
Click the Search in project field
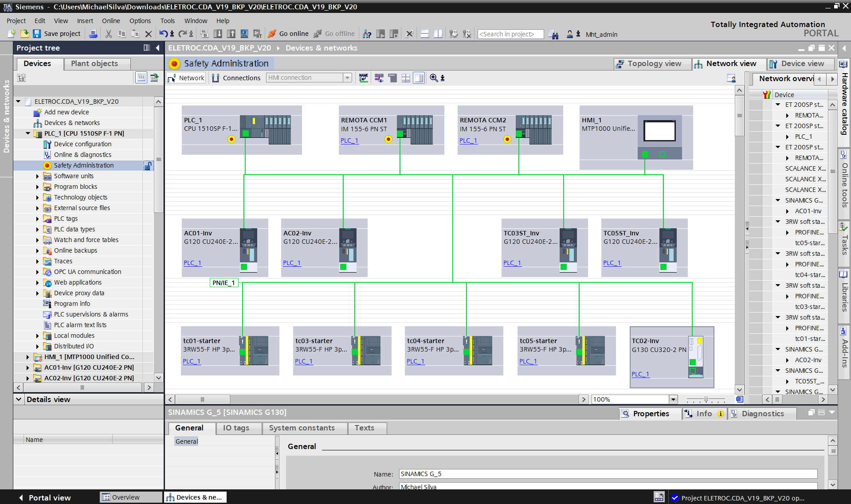point(510,34)
